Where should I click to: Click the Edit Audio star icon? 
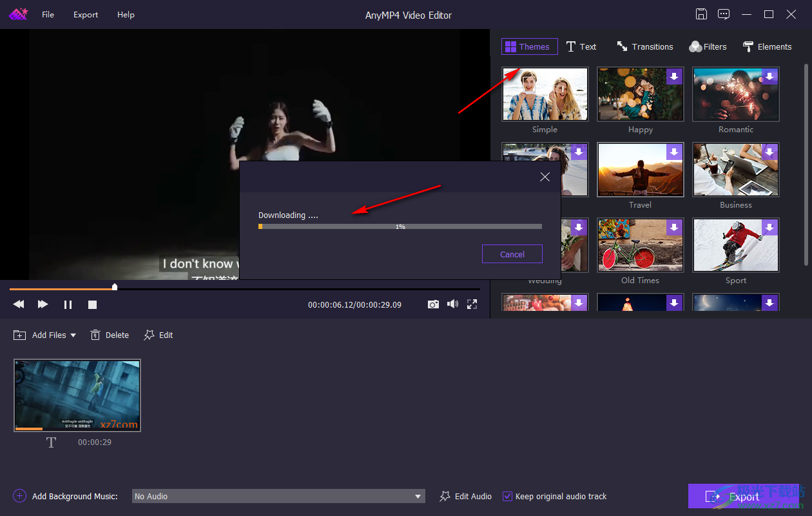(445, 496)
